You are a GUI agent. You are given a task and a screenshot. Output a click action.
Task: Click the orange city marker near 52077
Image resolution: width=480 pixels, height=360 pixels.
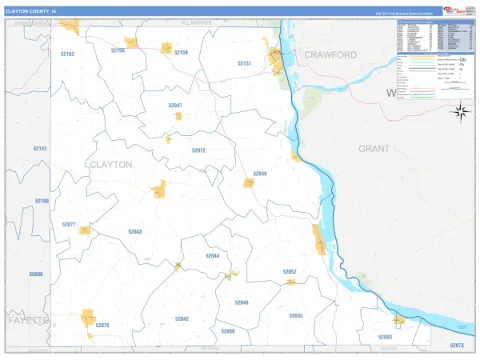[x=85, y=230]
